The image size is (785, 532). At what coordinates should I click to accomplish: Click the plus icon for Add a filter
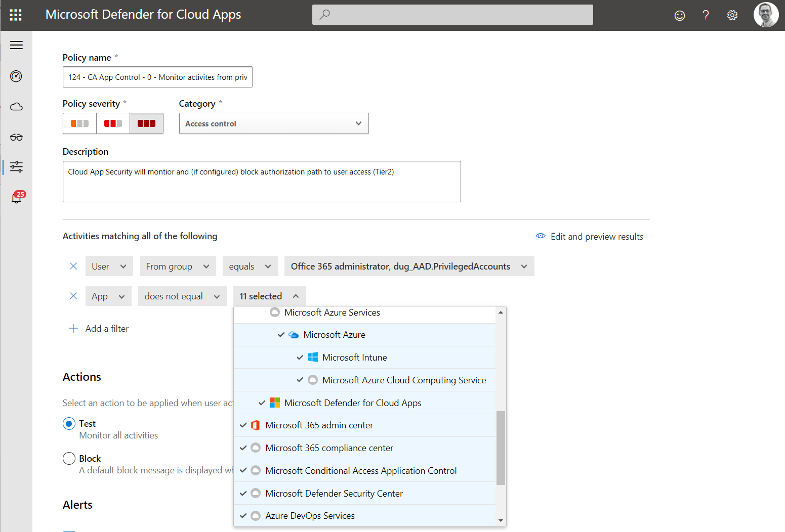point(73,328)
